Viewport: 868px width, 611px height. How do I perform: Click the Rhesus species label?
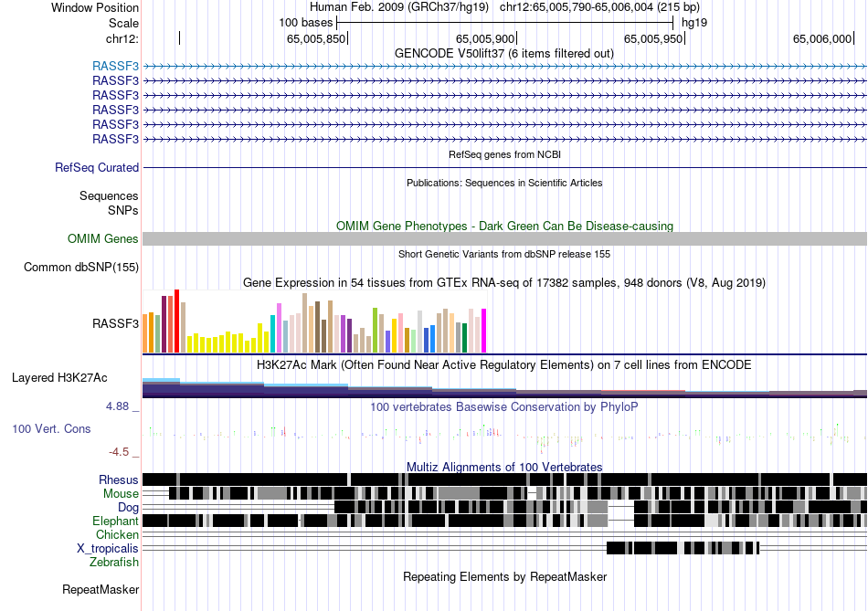tap(119, 479)
